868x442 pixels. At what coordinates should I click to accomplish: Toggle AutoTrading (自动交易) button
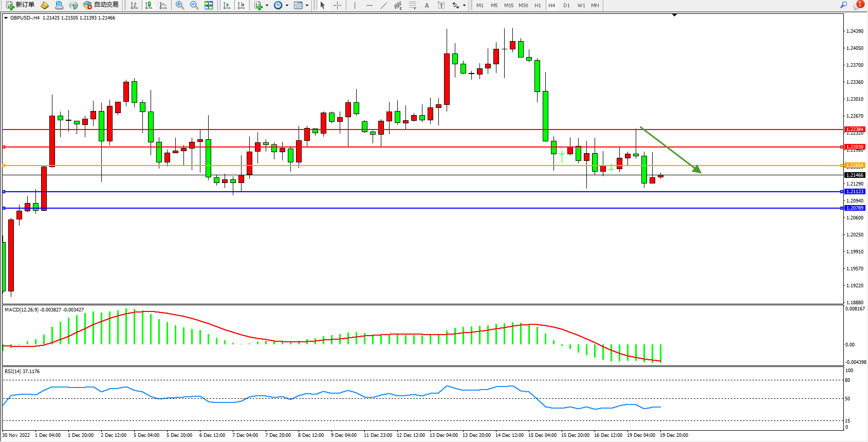pyautogui.click(x=101, y=5)
